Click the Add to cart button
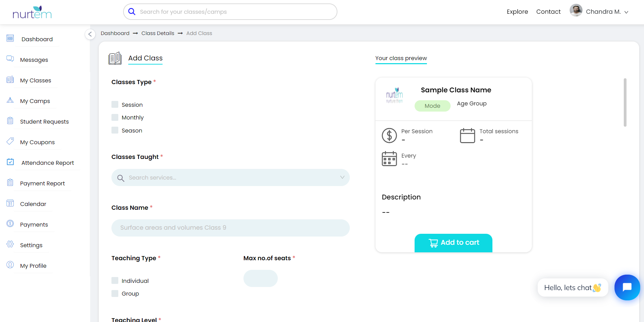The height and width of the screenshot is (322, 644). tap(453, 242)
